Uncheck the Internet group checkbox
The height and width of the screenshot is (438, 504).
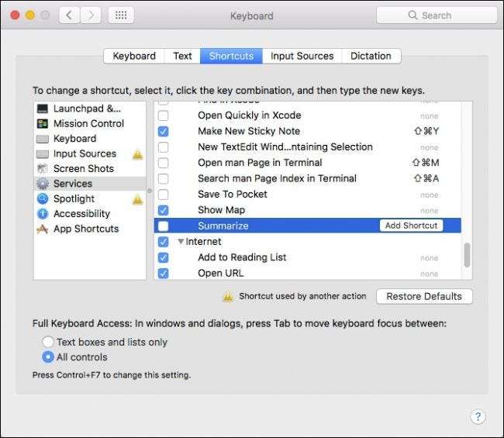tap(164, 242)
